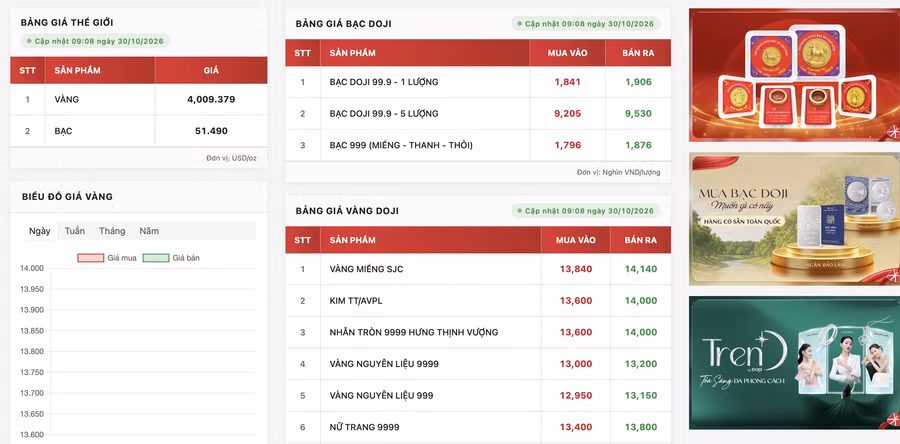Image resolution: width=900 pixels, height=444 pixels.
Task: Toggle the Giá bán legend swatch
Action: 156,258
